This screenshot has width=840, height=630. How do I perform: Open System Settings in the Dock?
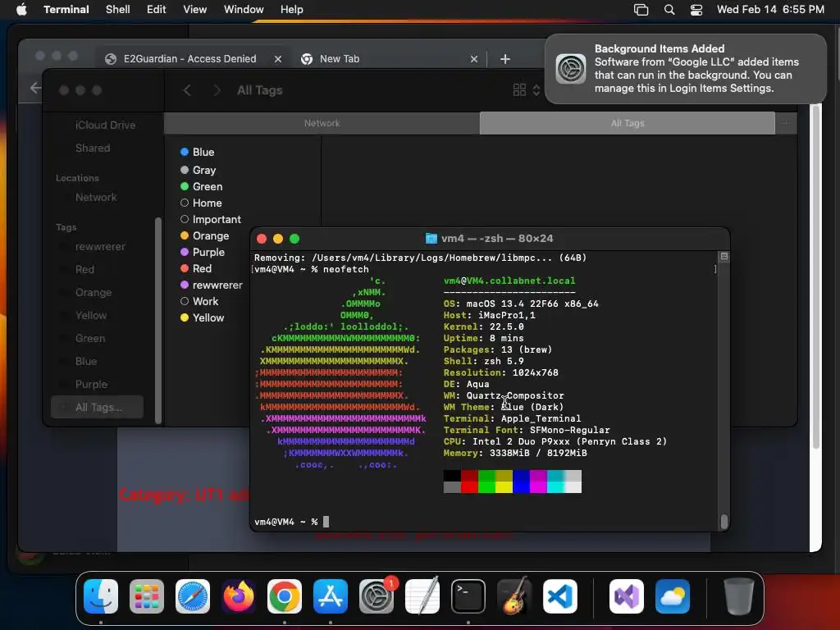coord(376,596)
